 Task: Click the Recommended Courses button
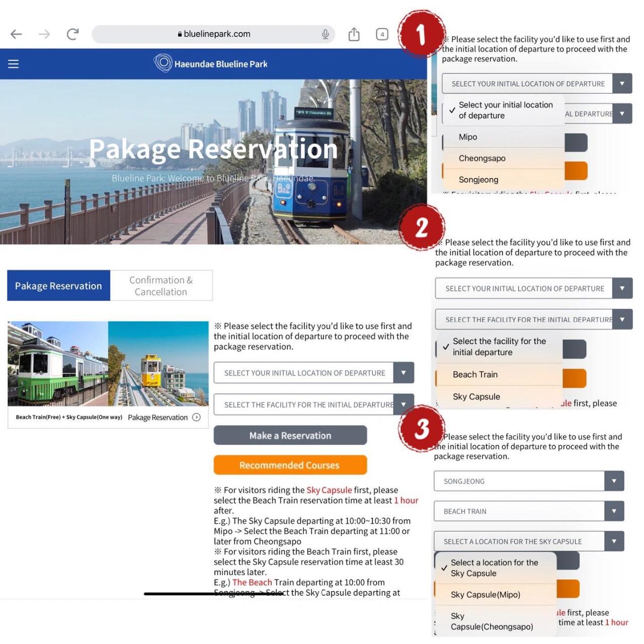tap(290, 465)
